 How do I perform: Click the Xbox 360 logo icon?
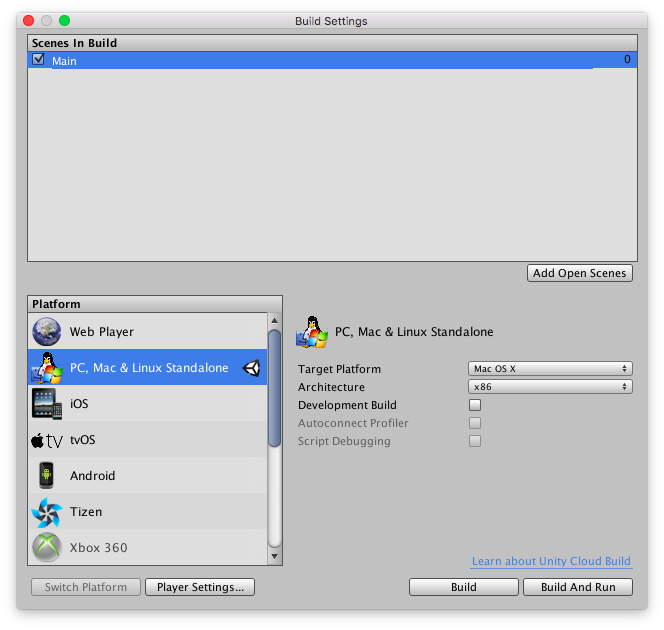click(47, 547)
